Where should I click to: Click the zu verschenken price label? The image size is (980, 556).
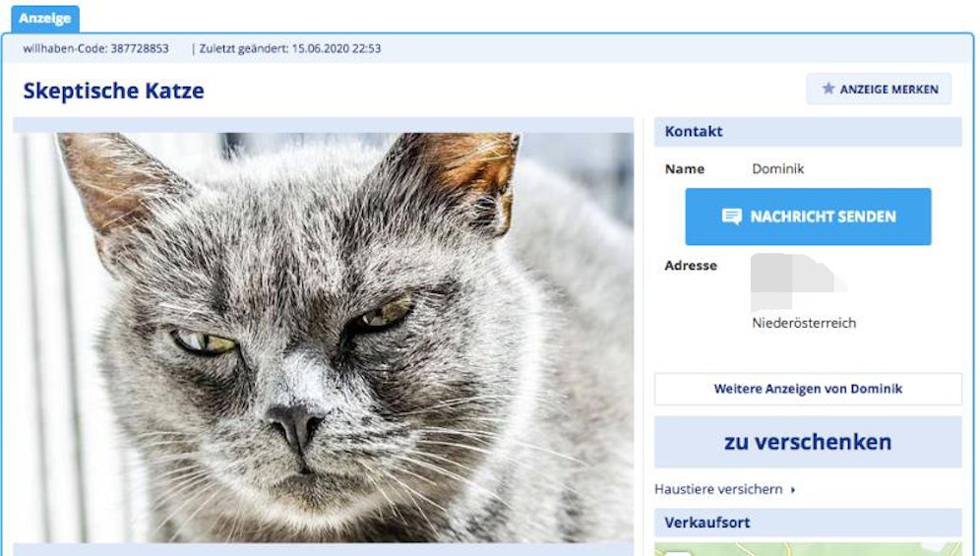[808, 442]
